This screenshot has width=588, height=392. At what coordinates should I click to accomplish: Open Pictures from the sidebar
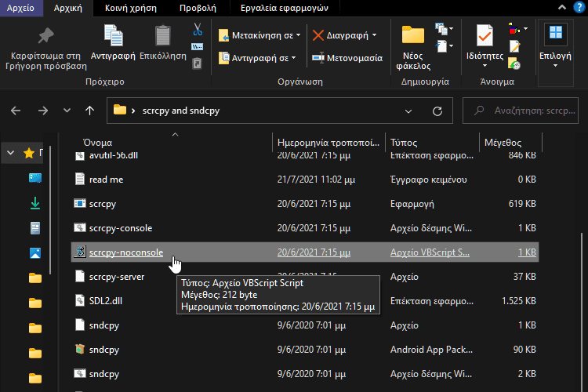(x=35, y=253)
